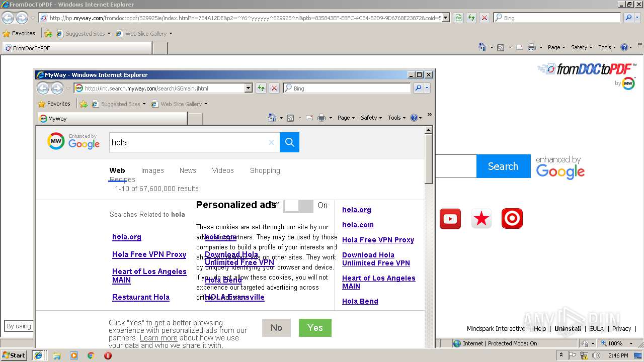644x362 pixels.
Task: Click Yes for personalized ads
Action: [x=315, y=328]
